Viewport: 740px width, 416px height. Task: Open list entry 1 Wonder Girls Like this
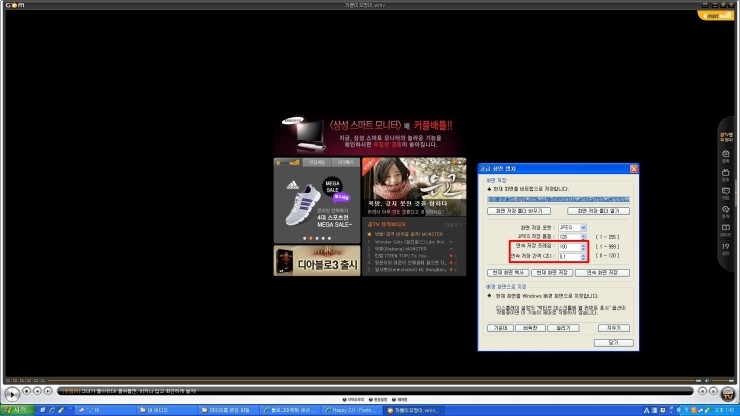[410, 242]
